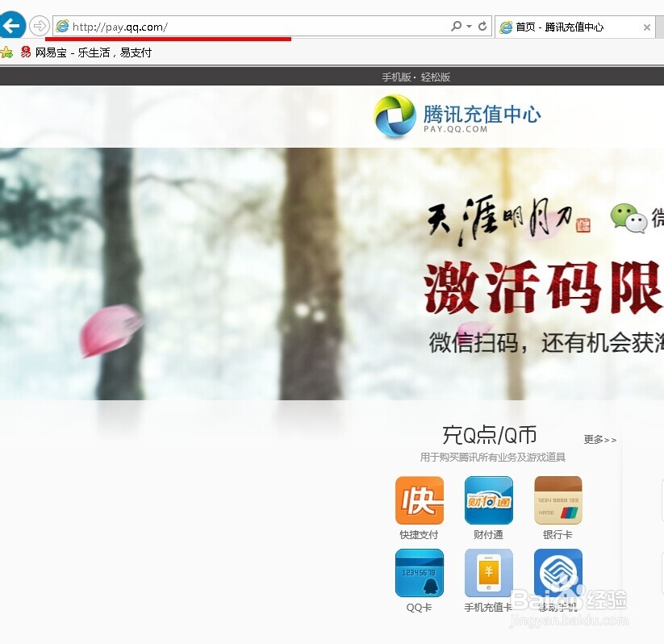Select the 财付通 icon
Viewport: 664px width, 644px height.
click(489, 500)
